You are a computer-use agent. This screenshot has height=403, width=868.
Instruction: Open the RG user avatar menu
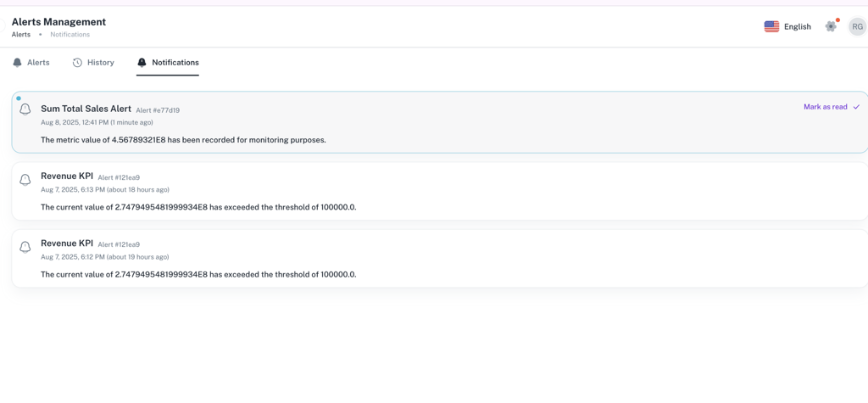[857, 26]
